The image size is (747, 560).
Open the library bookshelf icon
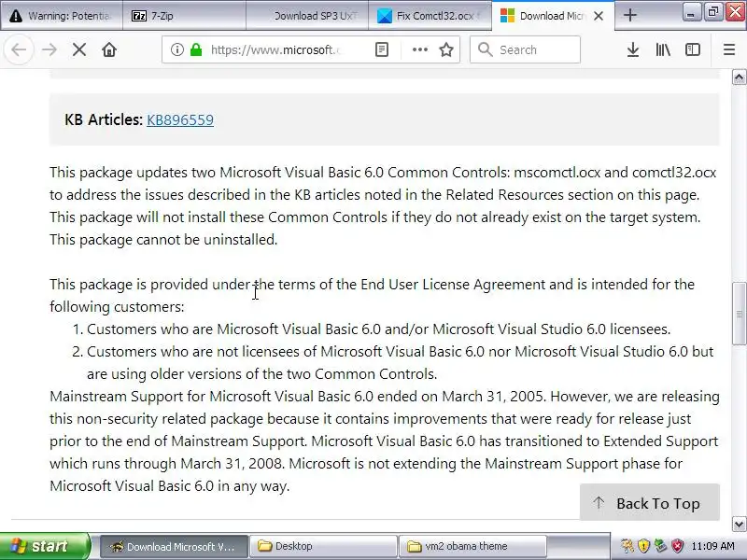(663, 49)
